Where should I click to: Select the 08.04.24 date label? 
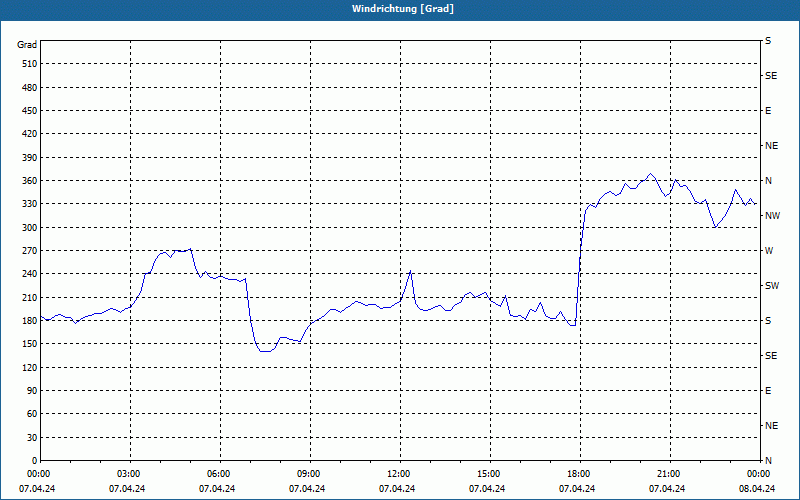757,489
